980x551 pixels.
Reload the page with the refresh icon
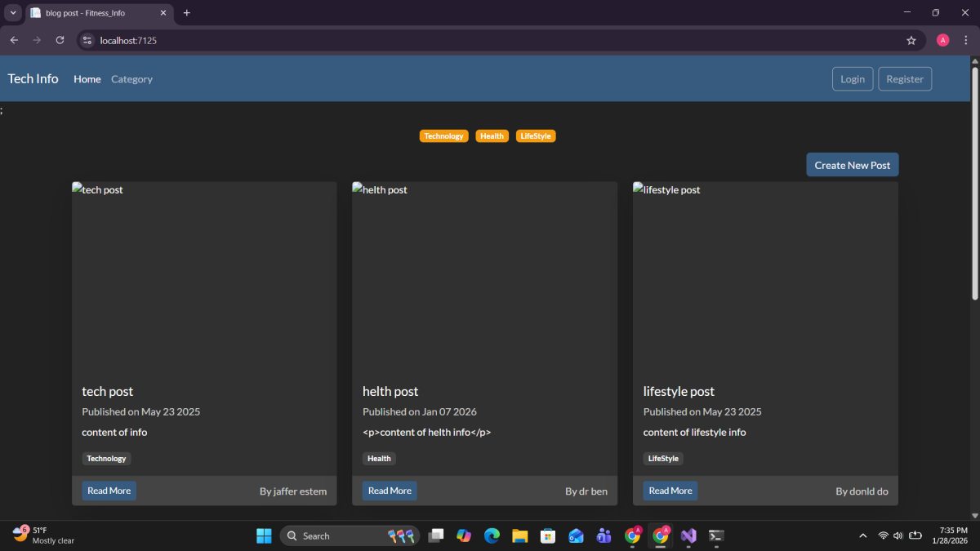pos(60,40)
